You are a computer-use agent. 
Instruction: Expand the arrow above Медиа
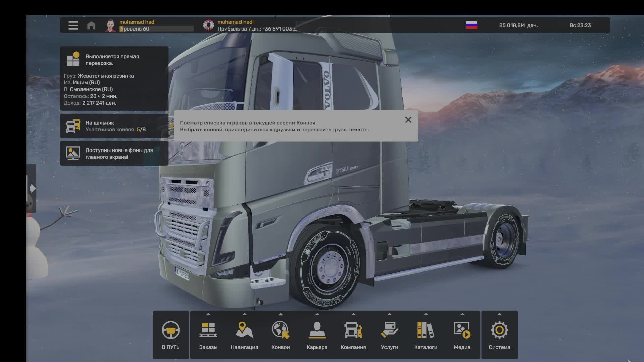tap(462, 314)
